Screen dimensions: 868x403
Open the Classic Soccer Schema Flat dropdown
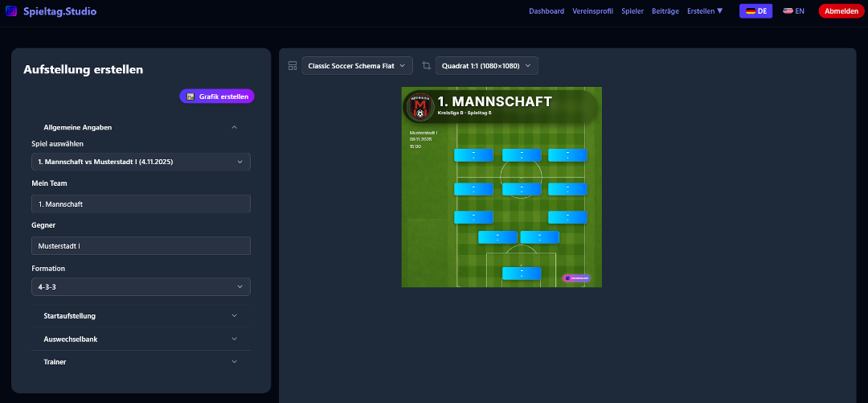pyautogui.click(x=358, y=66)
